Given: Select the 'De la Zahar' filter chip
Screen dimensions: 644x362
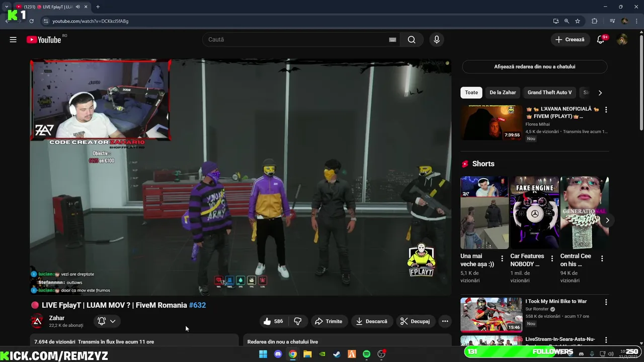Looking at the screenshot, I should pyautogui.click(x=503, y=93).
